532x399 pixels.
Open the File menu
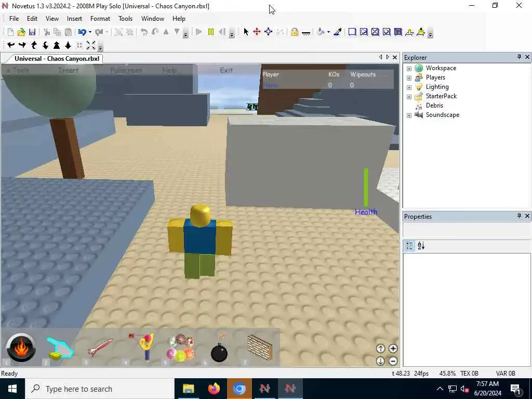tap(14, 19)
